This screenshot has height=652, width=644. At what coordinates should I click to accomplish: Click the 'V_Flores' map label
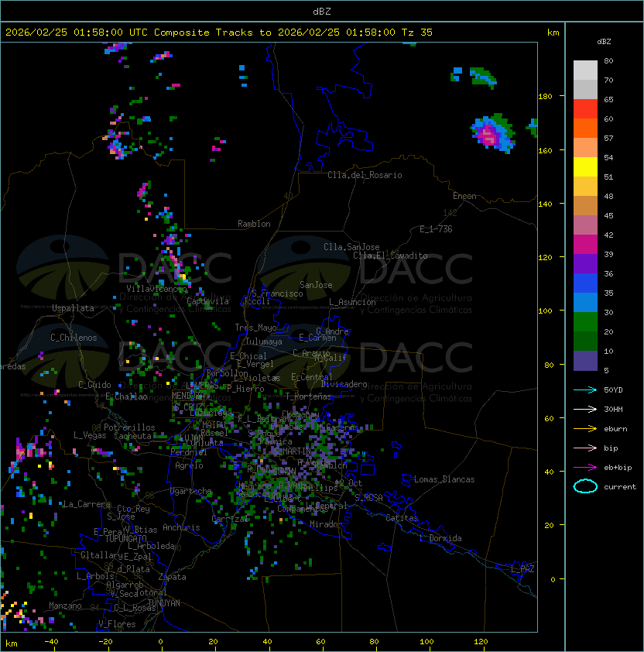point(117,624)
